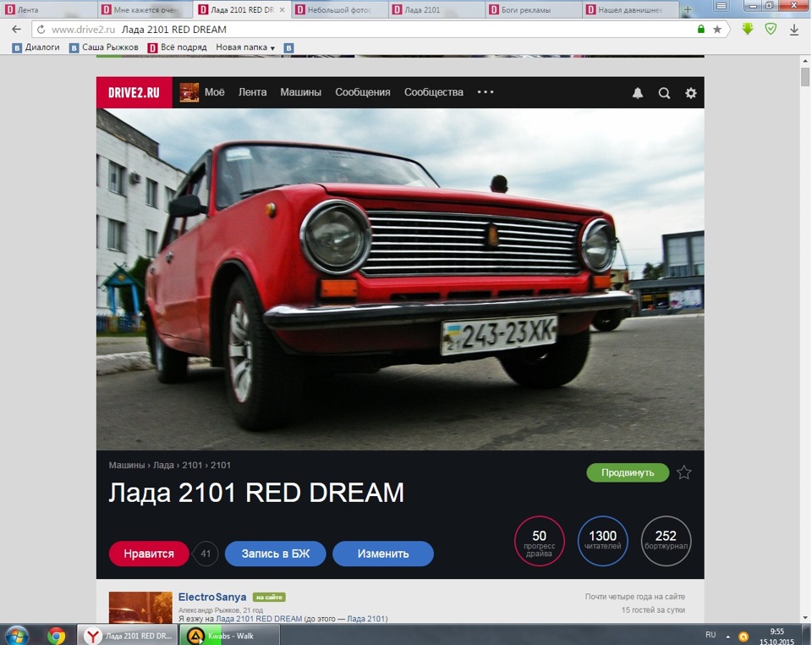Click the DRIVE2.RU logo
The image size is (812, 645).
(134, 92)
